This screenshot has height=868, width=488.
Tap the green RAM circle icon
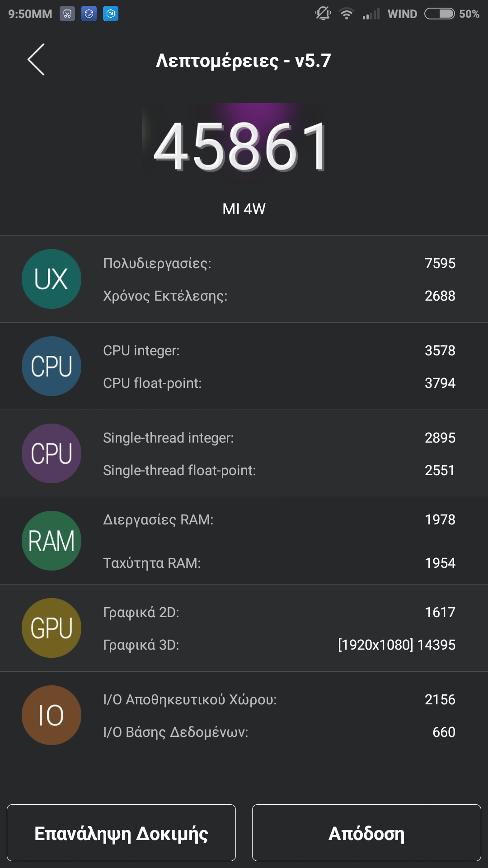(52, 541)
